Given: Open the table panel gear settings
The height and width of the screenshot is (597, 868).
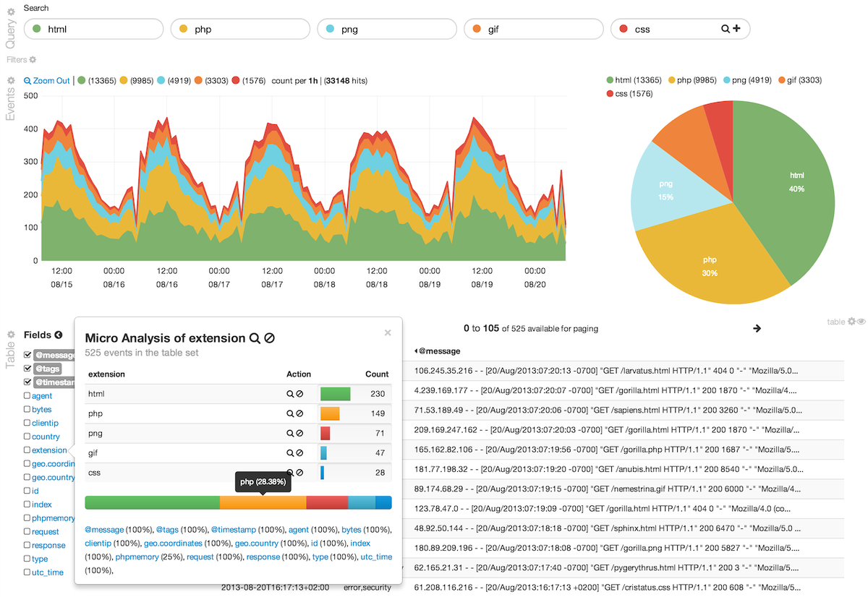Looking at the screenshot, I should (852, 321).
